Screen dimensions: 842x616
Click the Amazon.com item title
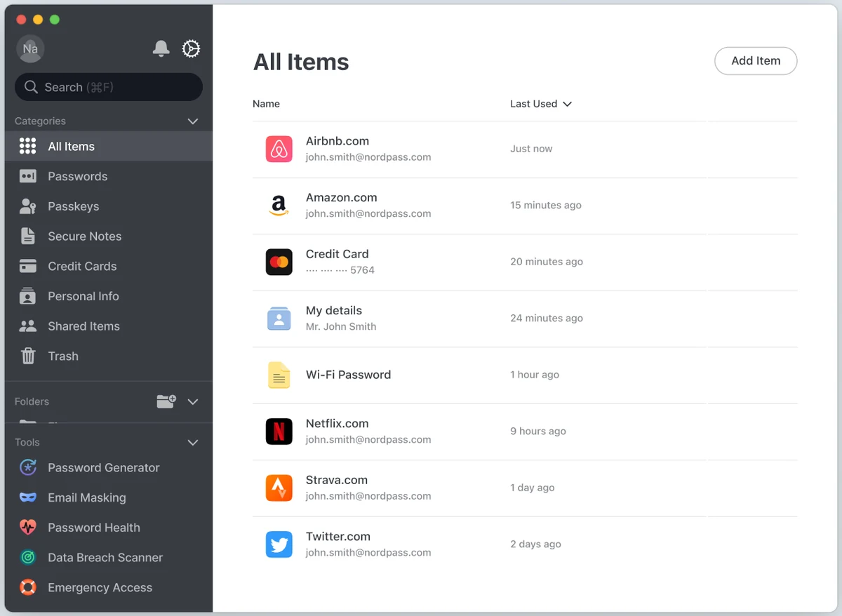click(341, 198)
